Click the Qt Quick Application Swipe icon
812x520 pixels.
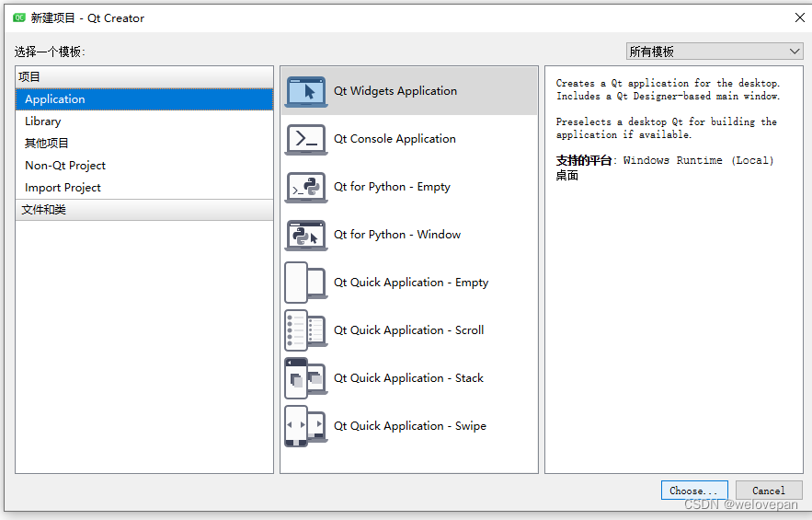pos(305,425)
